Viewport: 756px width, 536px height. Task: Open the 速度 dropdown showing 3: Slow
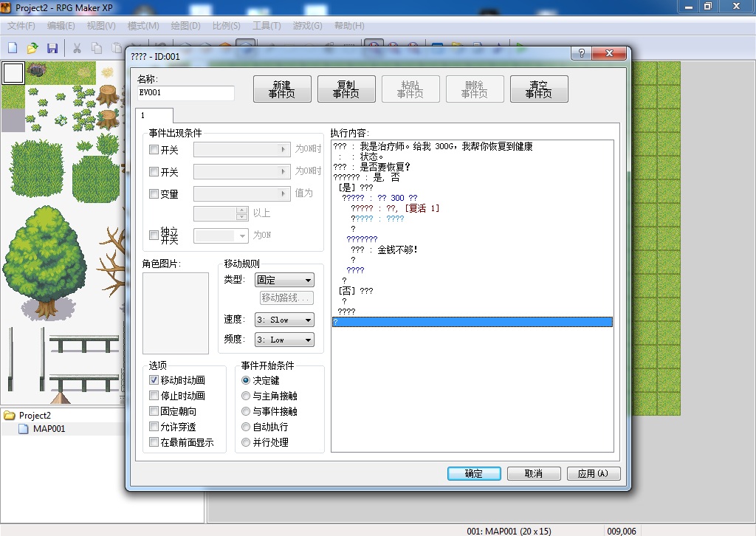pos(284,320)
